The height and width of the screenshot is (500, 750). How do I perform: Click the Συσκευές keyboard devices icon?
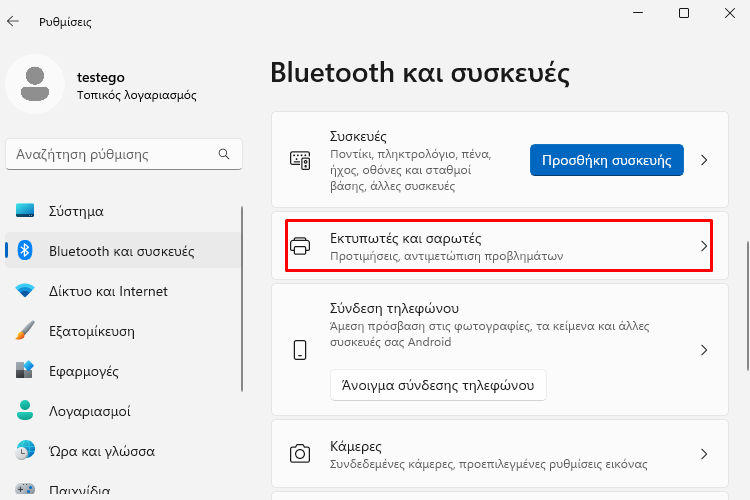(x=300, y=160)
